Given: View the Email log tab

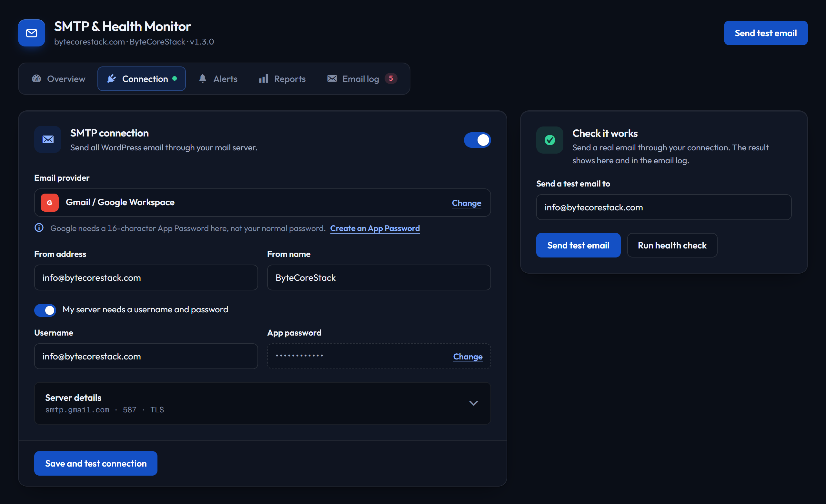Looking at the screenshot, I should [362, 78].
